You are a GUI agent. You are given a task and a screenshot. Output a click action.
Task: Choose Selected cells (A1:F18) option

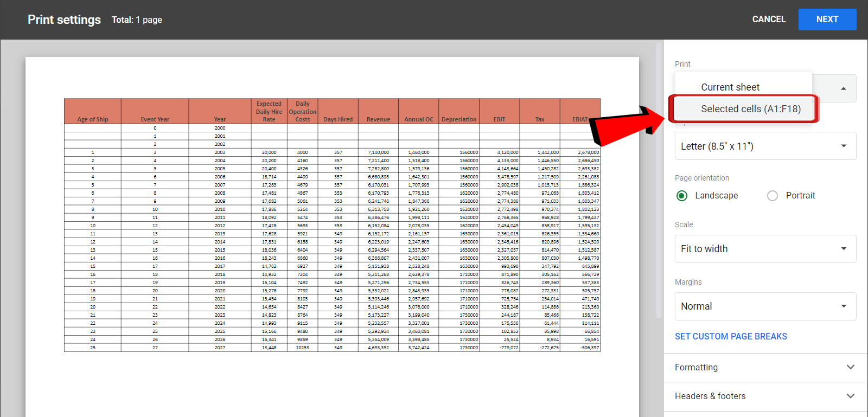point(750,109)
